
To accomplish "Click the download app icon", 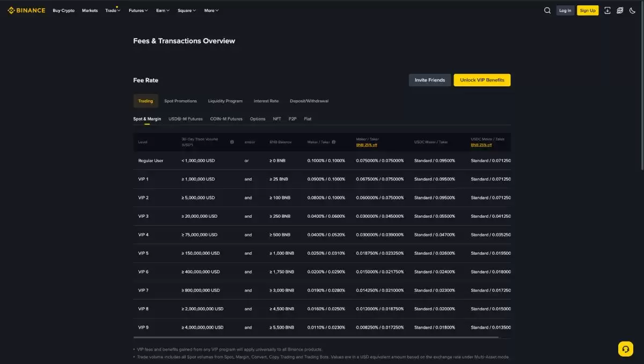I will coord(608,10).
